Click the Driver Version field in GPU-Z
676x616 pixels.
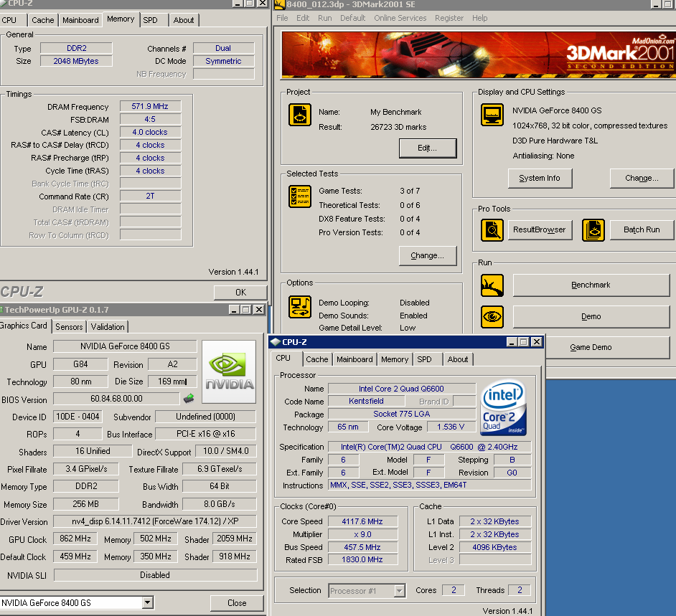point(155,521)
